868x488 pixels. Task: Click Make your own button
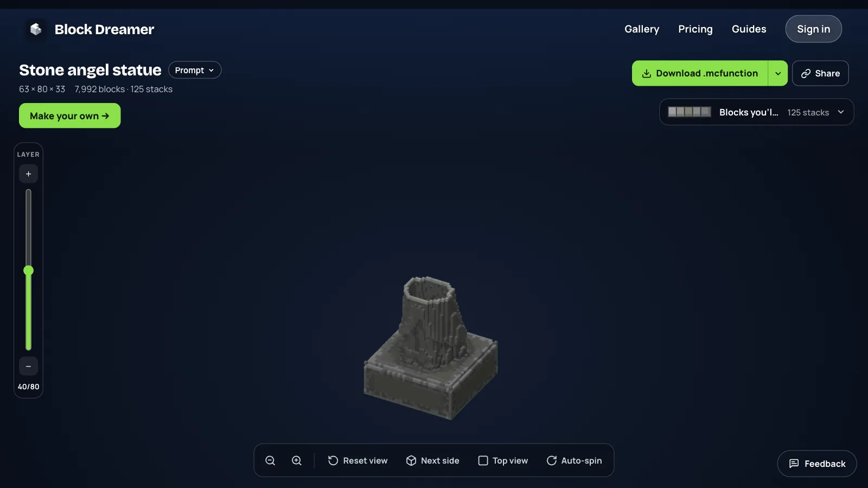(69, 116)
